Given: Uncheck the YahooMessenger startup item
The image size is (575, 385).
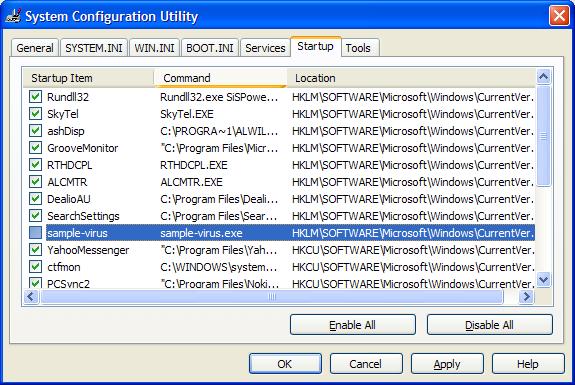Looking at the screenshot, I should pos(35,250).
